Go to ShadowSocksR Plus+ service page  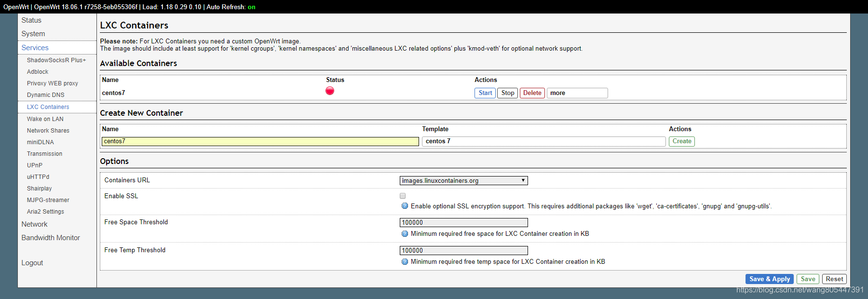[56, 60]
